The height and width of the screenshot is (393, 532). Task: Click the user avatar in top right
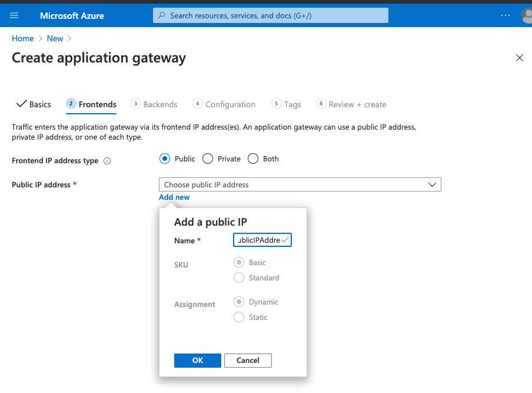526,15
